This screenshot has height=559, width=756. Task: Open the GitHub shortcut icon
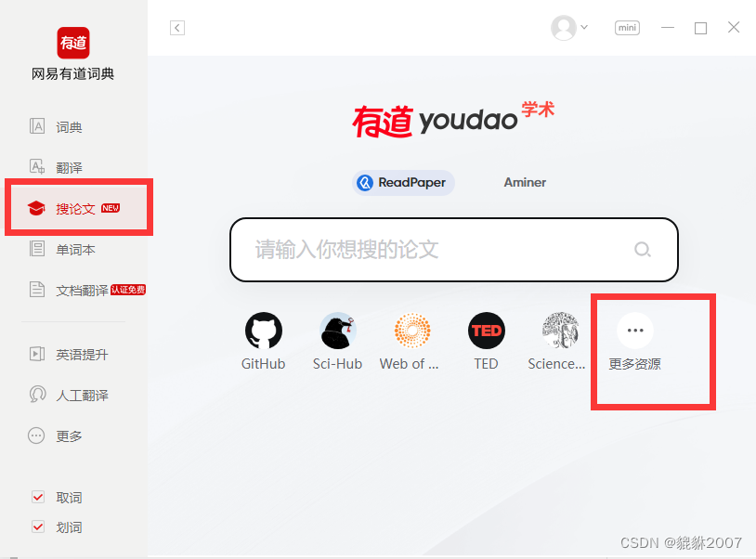(263, 331)
